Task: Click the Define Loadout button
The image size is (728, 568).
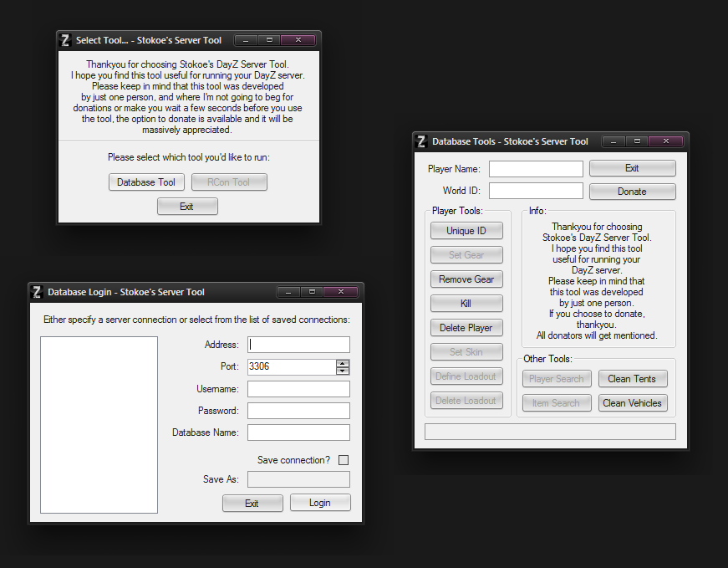Action: [x=466, y=376]
